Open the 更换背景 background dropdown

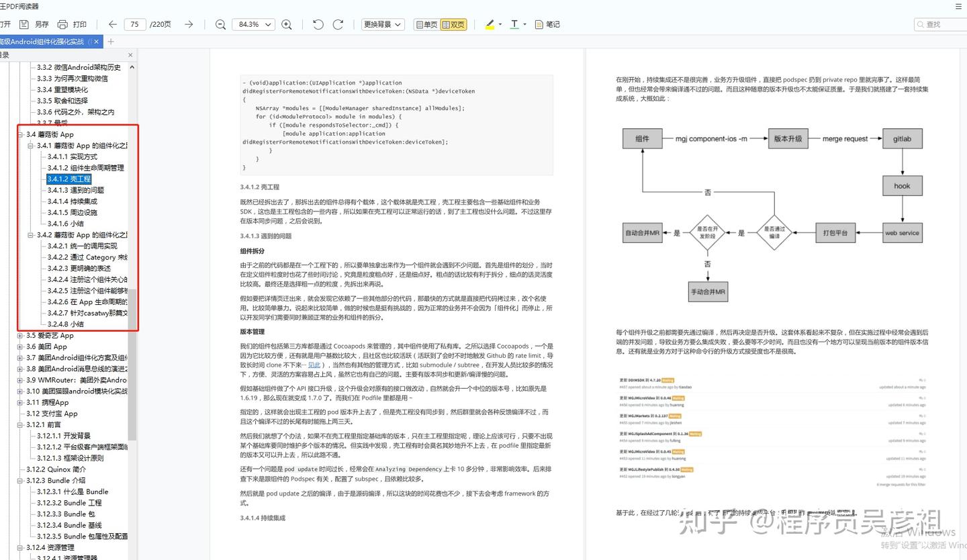pyautogui.click(x=382, y=24)
